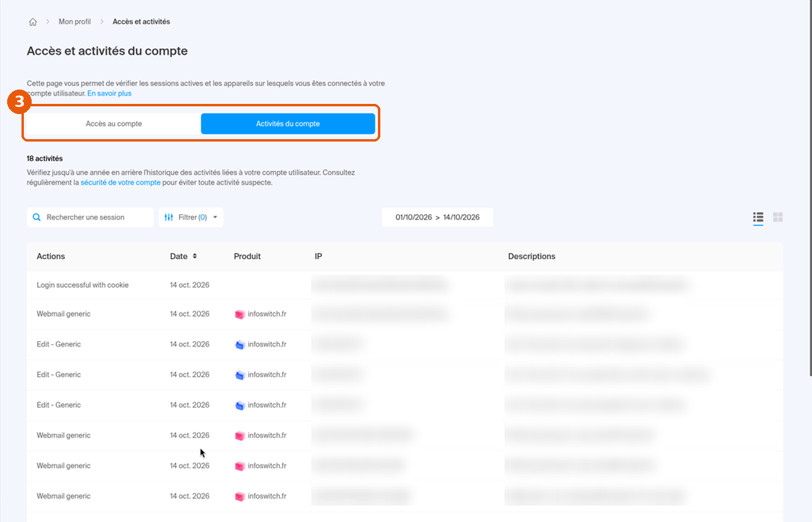The image size is (812, 522).
Task: Click the Produit column header
Action: (247, 256)
